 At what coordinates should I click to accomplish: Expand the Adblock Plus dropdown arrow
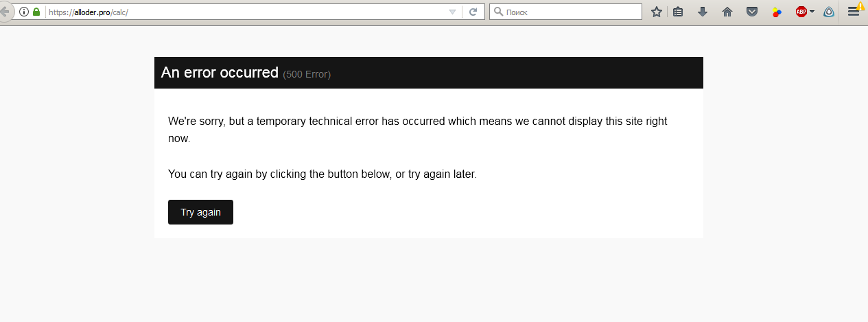[x=812, y=12]
